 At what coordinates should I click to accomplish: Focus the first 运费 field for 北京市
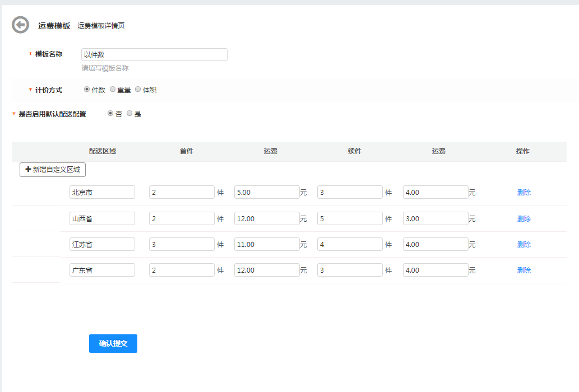point(267,192)
